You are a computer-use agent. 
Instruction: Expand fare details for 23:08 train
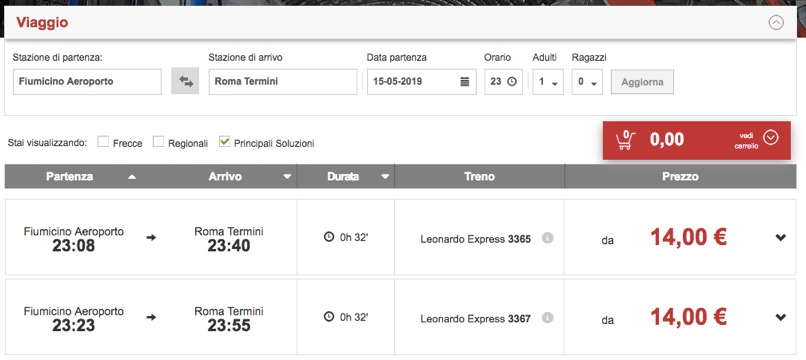781,237
